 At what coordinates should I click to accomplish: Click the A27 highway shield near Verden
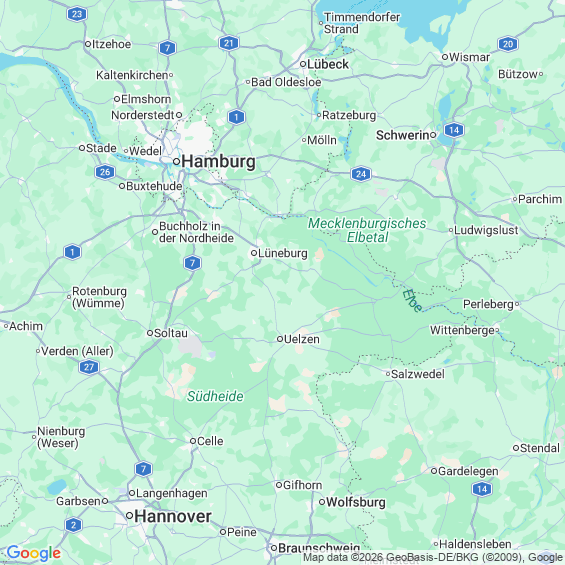point(89,367)
